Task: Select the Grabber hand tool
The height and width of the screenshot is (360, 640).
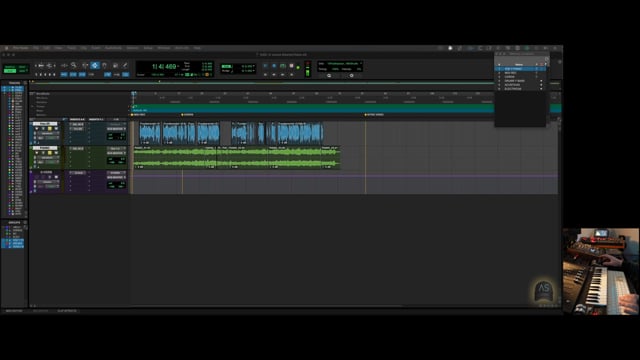Action: [104, 65]
